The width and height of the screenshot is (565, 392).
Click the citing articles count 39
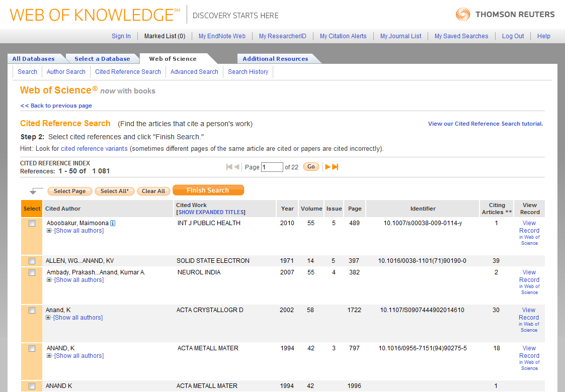[496, 261]
